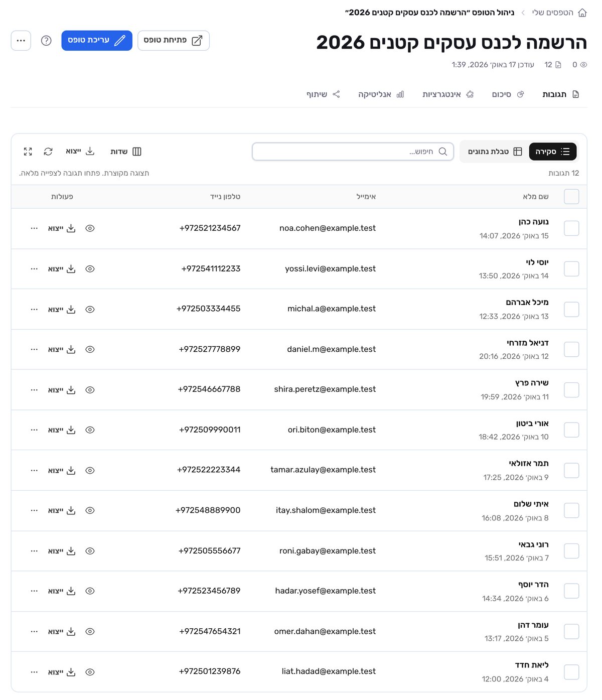Select the checkbox for נועה כהן
Image resolution: width=602 pixels, height=700 pixels.
pos(571,228)
